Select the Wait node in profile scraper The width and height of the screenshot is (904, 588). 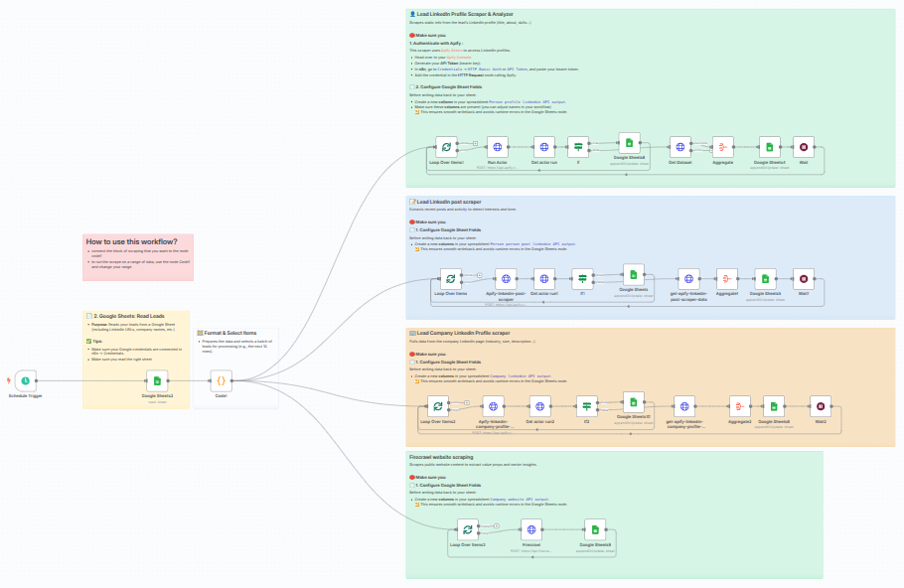pos(803,147)
